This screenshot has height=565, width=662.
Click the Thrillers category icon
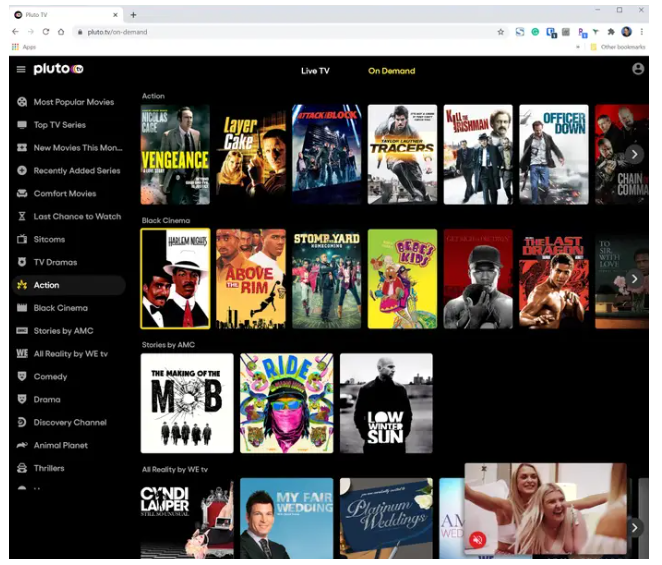(x=22, y=468)
